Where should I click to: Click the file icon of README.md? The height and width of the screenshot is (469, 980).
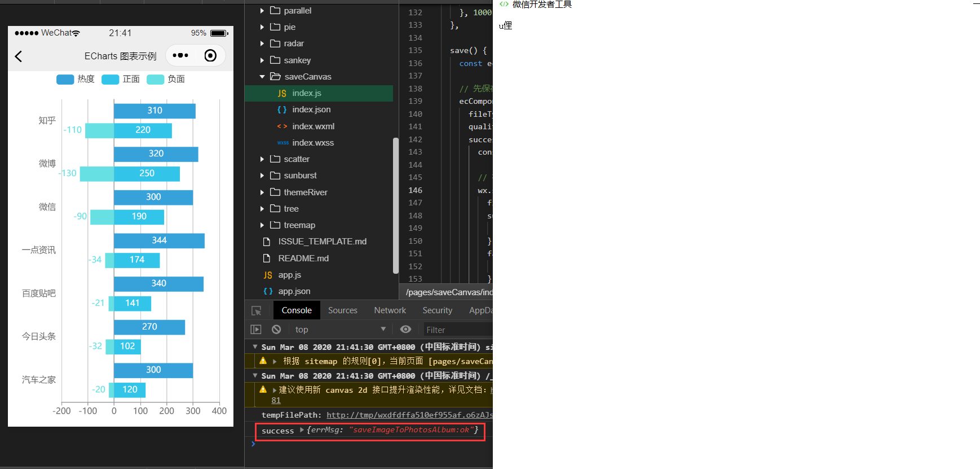267,258
